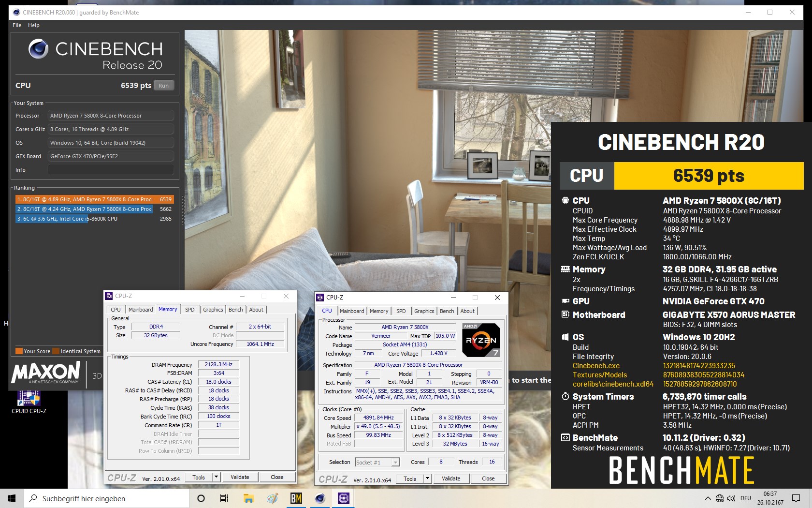The width and height of the screenshot is (812, 508).
Task: Open Mainboard tab in front CPU-Z window
Action: (x=352, y=311)
